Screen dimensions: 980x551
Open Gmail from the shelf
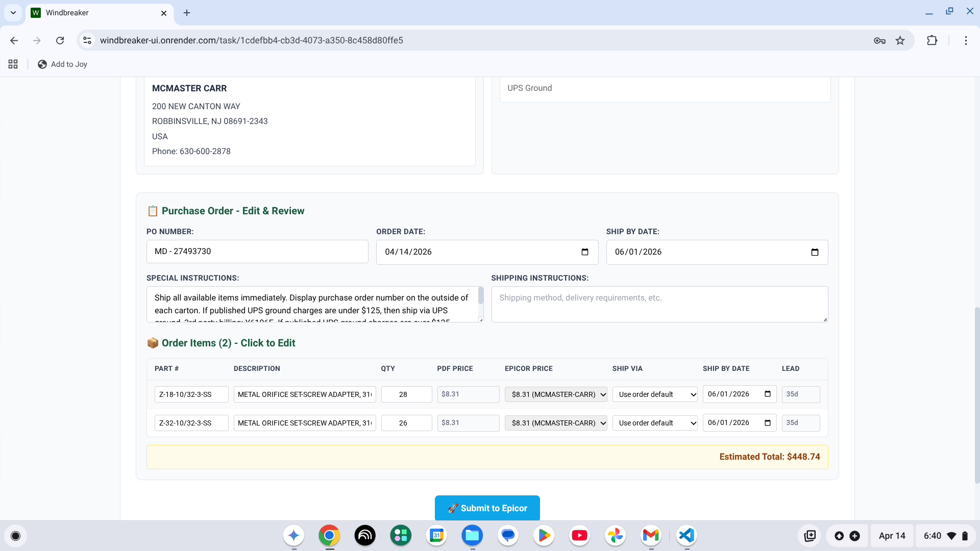point(651,536)
